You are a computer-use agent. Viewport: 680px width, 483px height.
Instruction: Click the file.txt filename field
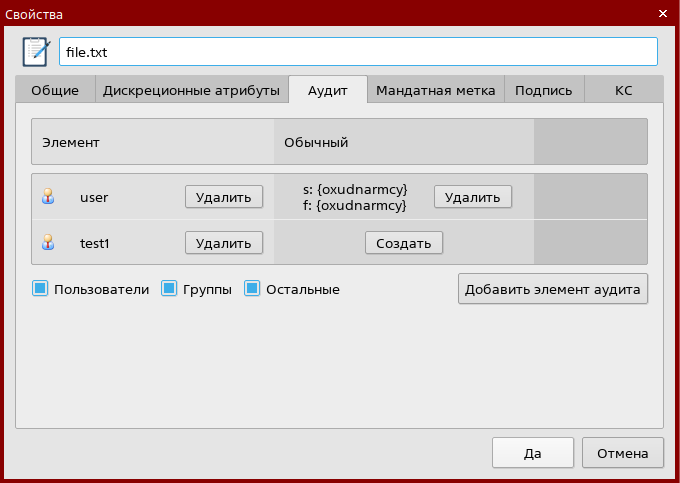click(358, 51)
